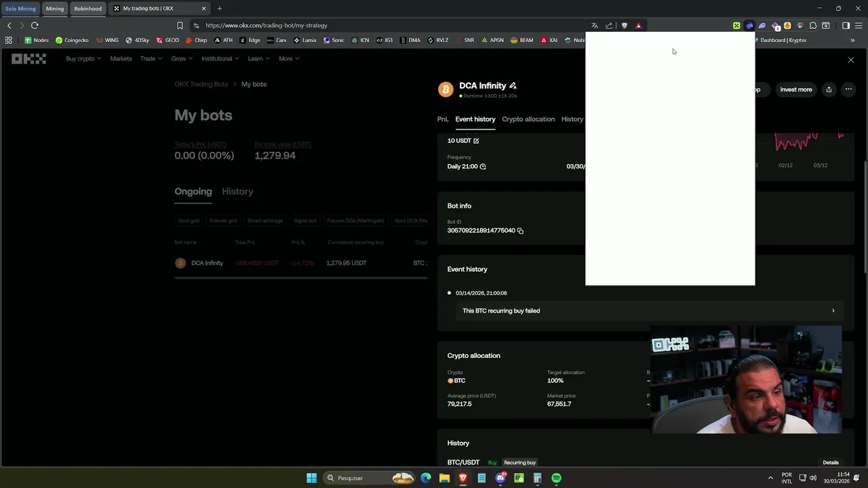Viewport: 868px width, 488px height.
Task: Select the Ongoing bots tab
Action: tap(193, 192)
